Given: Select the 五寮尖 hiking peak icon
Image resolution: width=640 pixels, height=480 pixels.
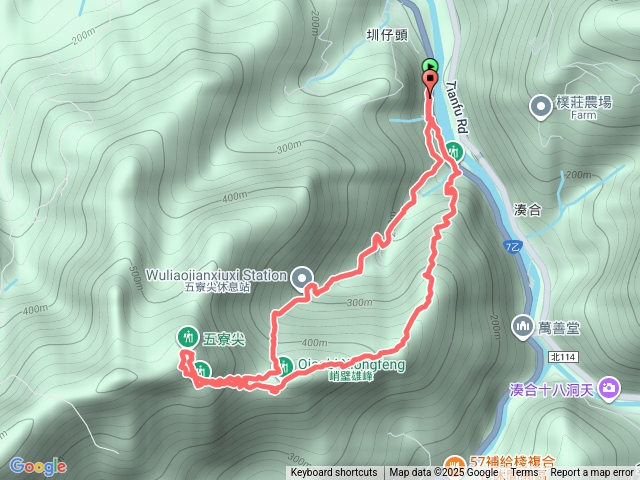Looking at the screenshot, I should pyautogui.click(x=188, y=337).
